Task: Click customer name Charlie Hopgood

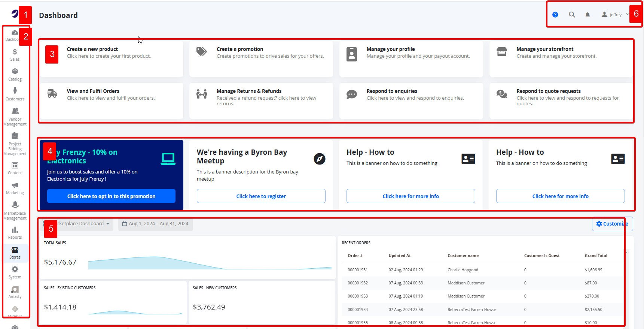Action: [x=463, y=270]
